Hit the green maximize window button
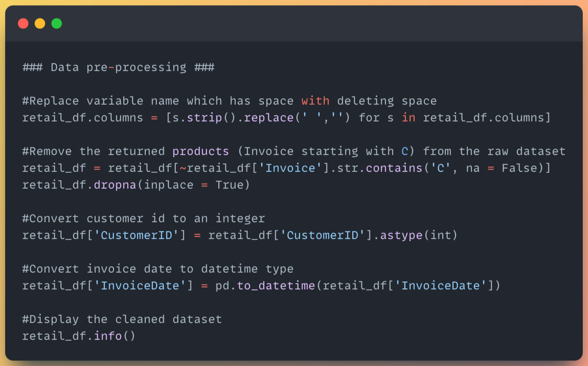The width and height of the screenshot is (588, 366). point(57,24)
